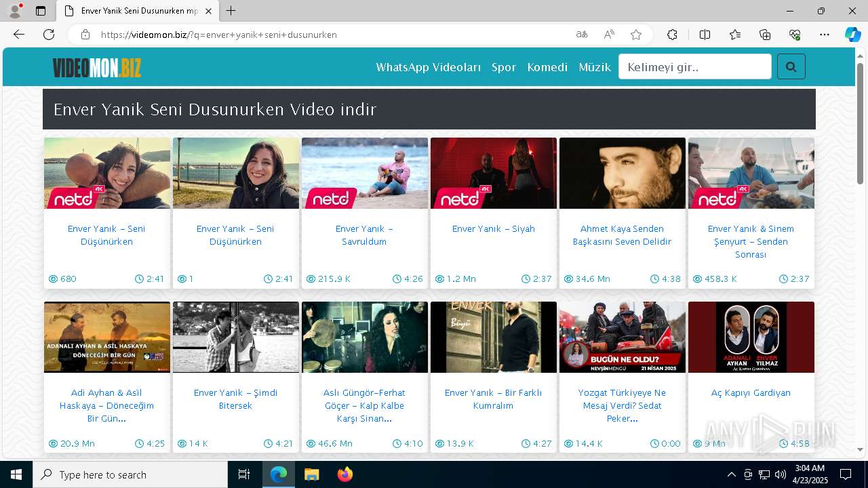This screenshot has width=868, height=488.
Task: Close the Enver Yanik browser tab
Action: [208, 11]
